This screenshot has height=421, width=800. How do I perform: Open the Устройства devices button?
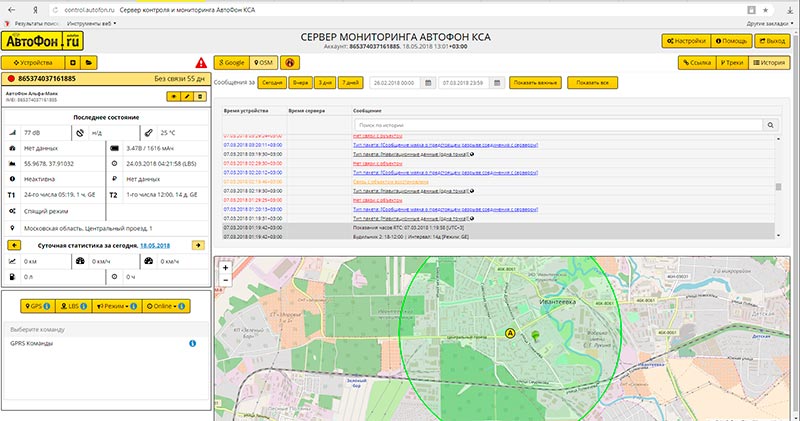pyautogui.click(x=33, y=63)
